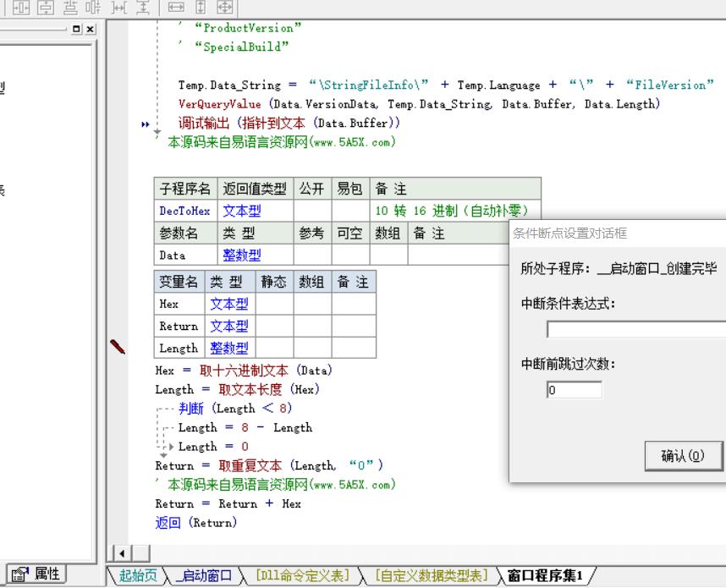Focus the 中断前跳过次数 input field
This screenshot has height=588, width=726.
click(575, 390)
